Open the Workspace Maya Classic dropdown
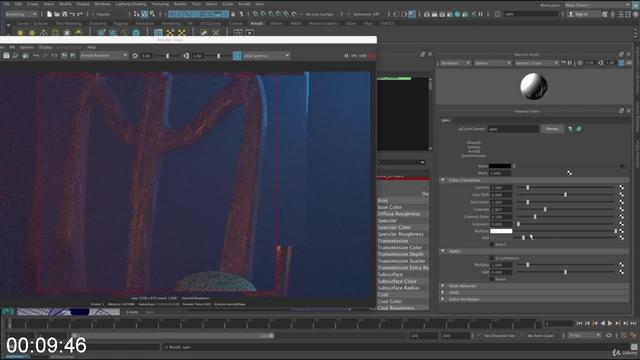 point(598,5)
